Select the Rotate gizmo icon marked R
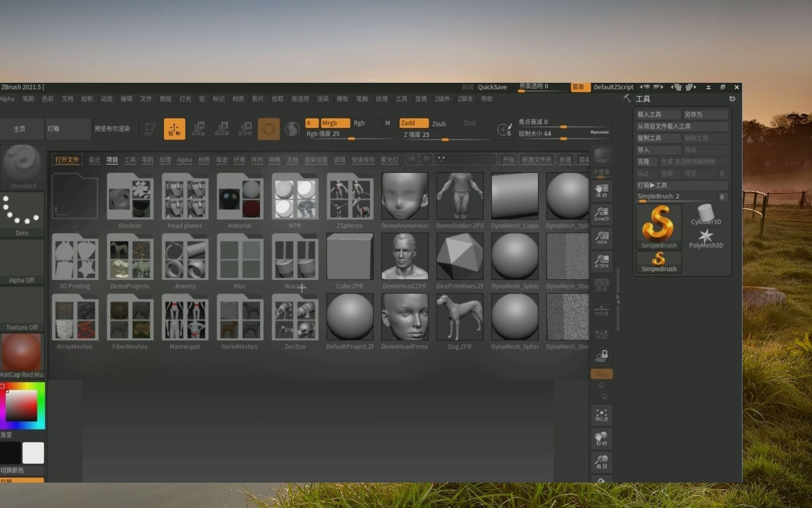The width and height of the screenshot is (812, 508). [x=245, y=129]
